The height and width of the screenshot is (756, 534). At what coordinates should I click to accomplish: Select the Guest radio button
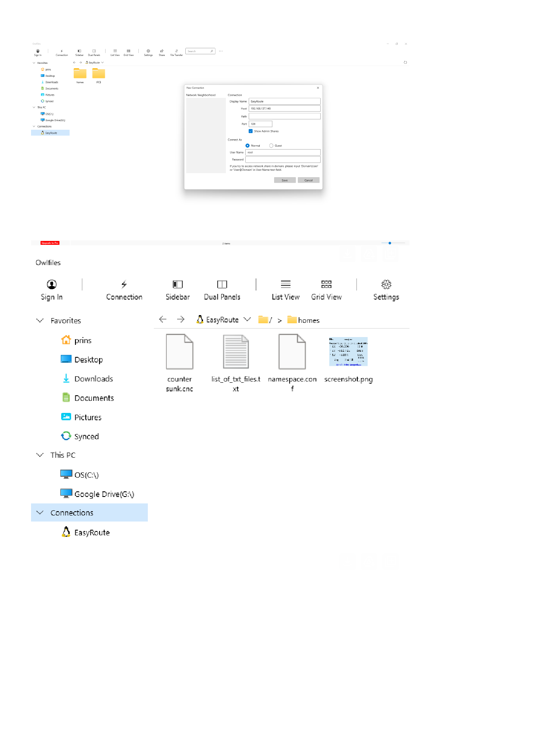[271, 146]
